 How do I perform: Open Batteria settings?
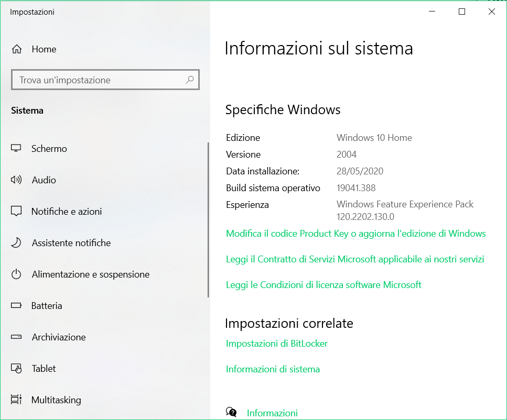[47, 306]
